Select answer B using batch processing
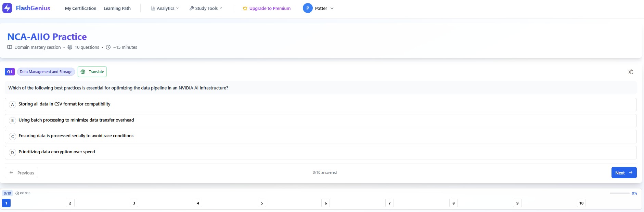 click(x=321, y=121)
